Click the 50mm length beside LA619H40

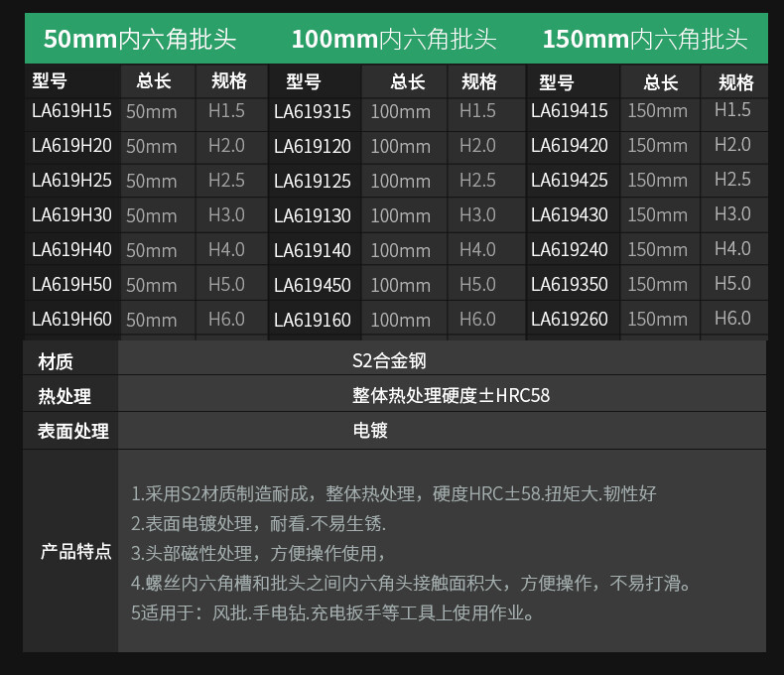pyautogui.click(x=152, y=250)
